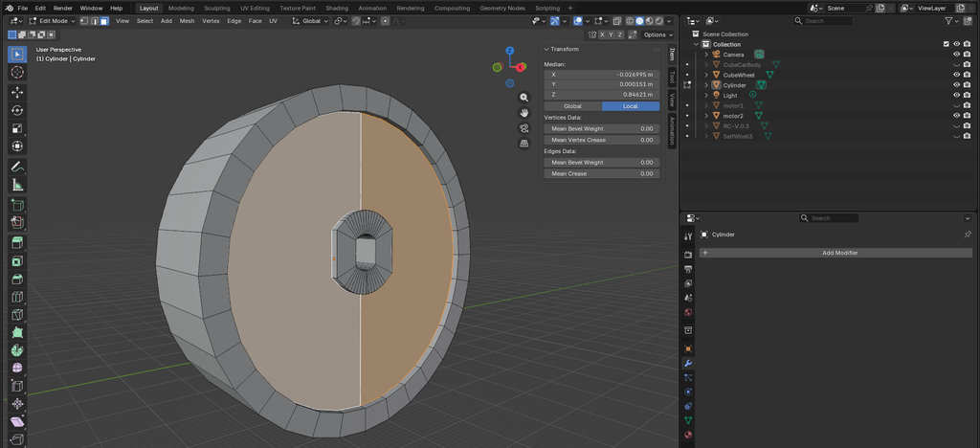980x448 pixels.
Task: Toggle camera view icon in viewport
Action: [524, 128]
